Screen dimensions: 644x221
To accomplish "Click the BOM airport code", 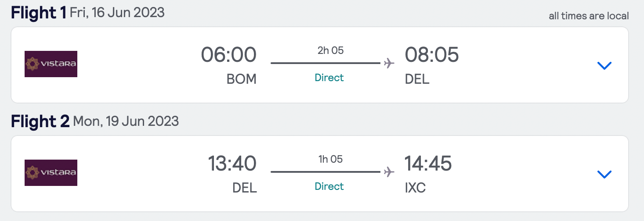I will [x=241, y=79].
